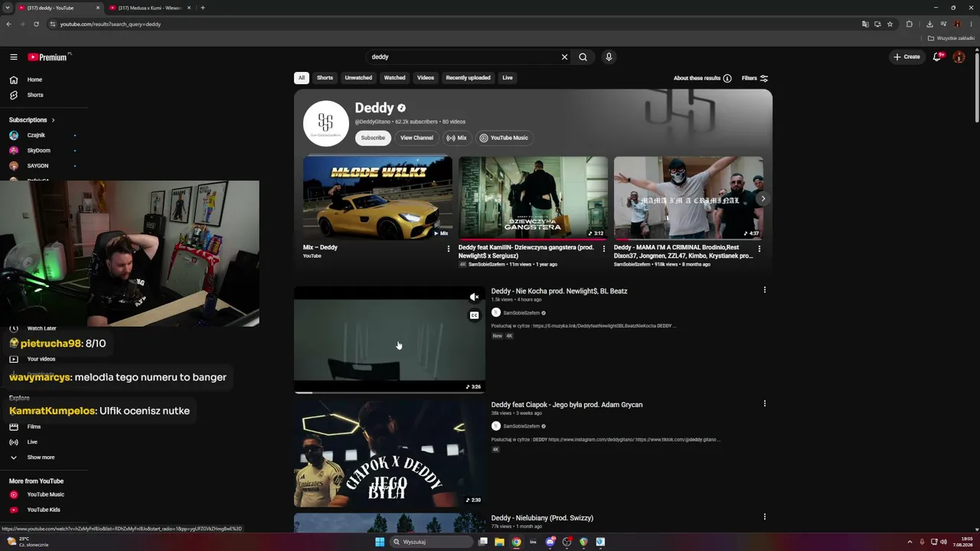Open Chrome downloads icon
Viewport: 980px width, 551px height.
pyautogui.click(x=929, y=24)
